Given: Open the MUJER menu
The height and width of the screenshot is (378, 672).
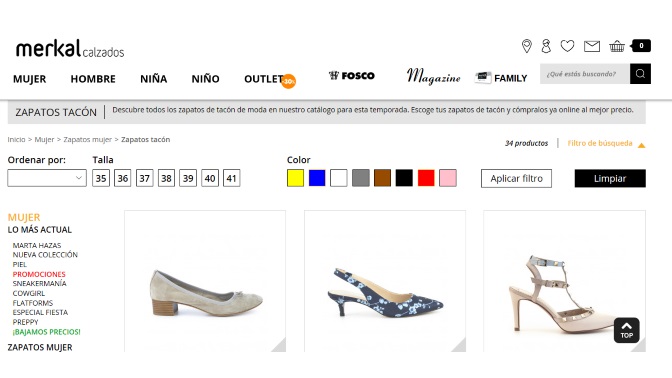Looking at the screenshot, I should pos(30,79).
